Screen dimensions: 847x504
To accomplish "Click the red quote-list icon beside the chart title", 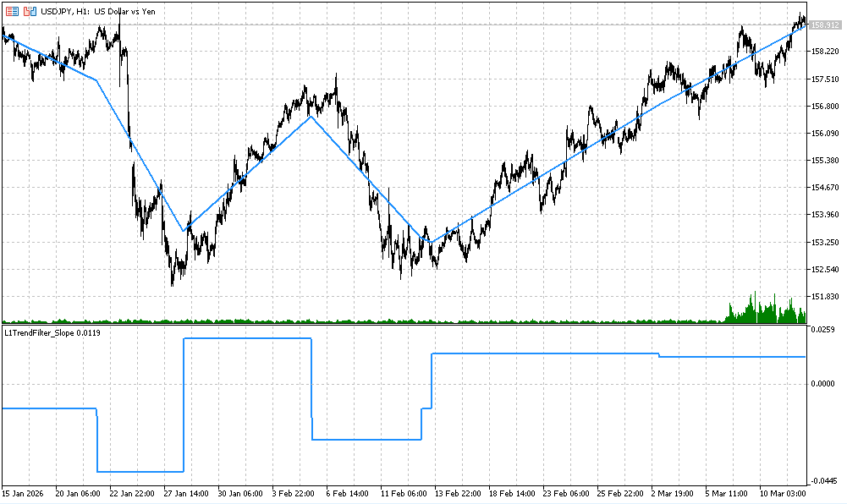I will pos(11,12).
